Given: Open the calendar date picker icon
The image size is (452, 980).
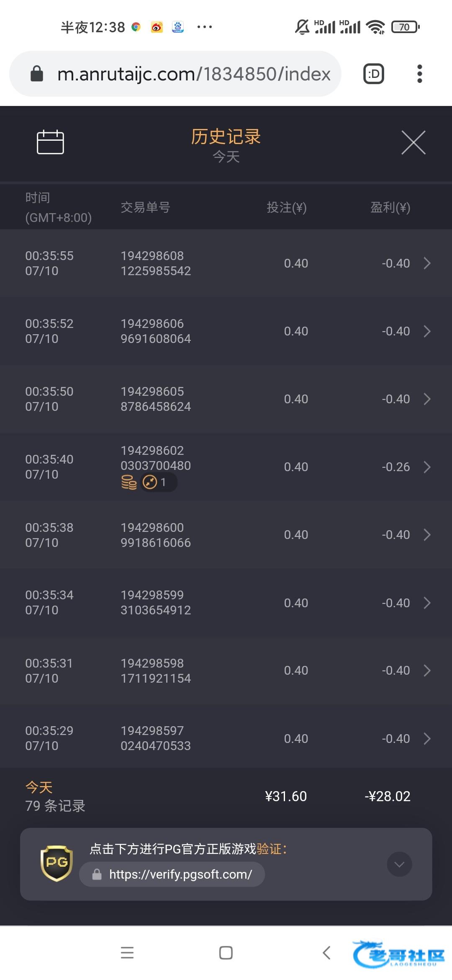Looking at the screenshot, I should [50, 142].
